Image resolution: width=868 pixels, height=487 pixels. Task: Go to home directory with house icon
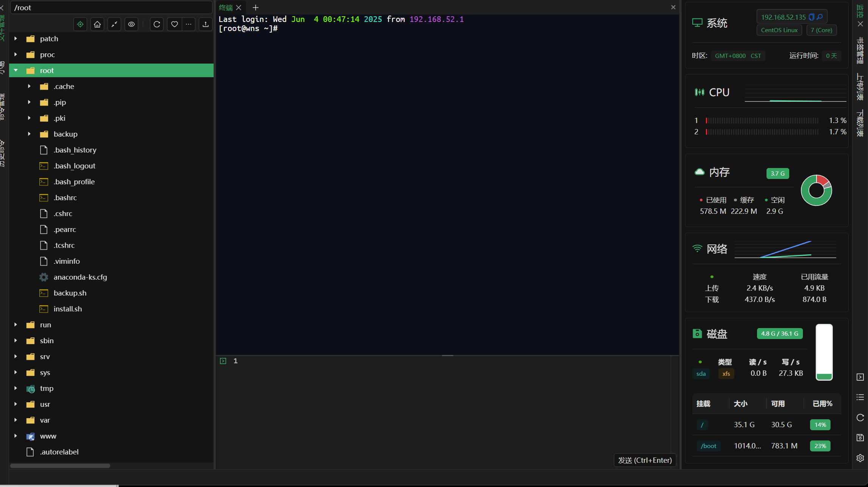point(97,24)
